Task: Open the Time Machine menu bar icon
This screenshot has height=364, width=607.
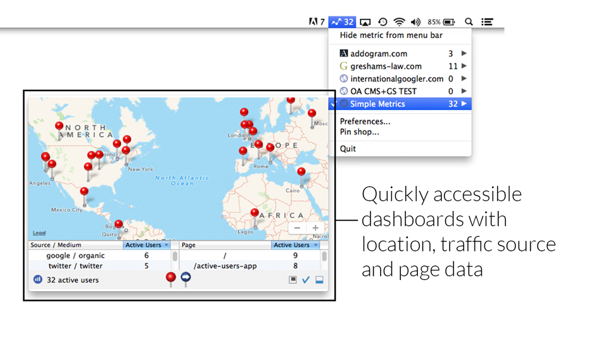Action: 383,21
